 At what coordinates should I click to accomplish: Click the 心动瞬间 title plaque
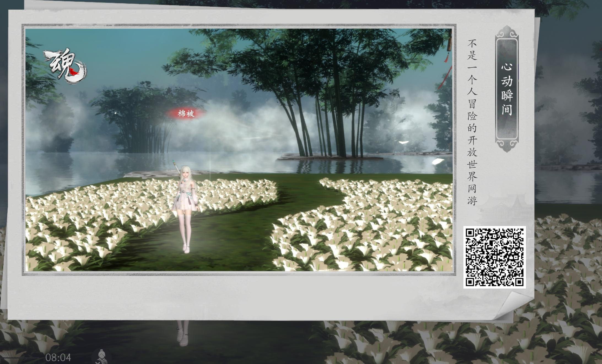pos(507,89)
